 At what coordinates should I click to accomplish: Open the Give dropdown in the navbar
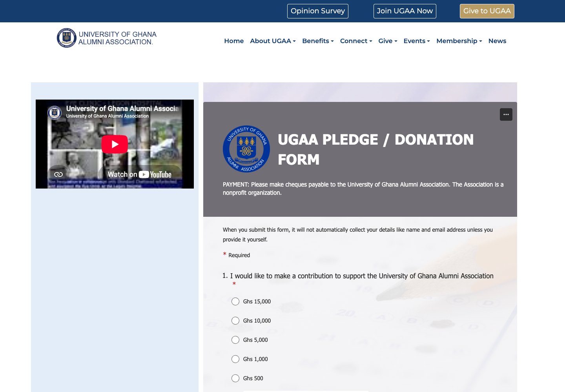[388, 41]
